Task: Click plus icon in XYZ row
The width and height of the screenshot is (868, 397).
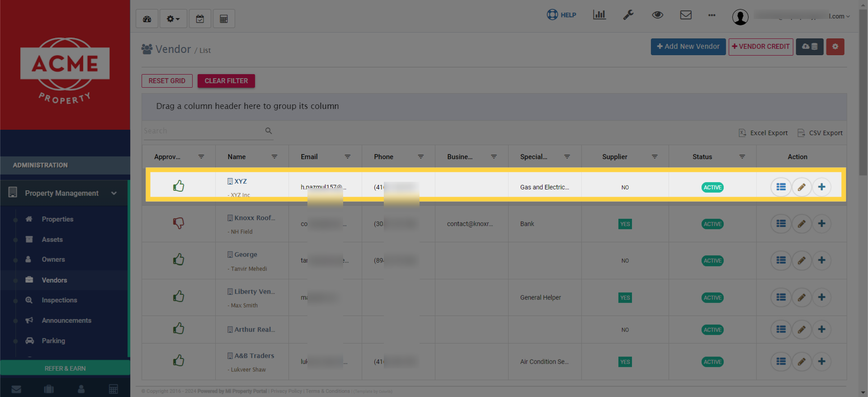Action: click(822, 187)
